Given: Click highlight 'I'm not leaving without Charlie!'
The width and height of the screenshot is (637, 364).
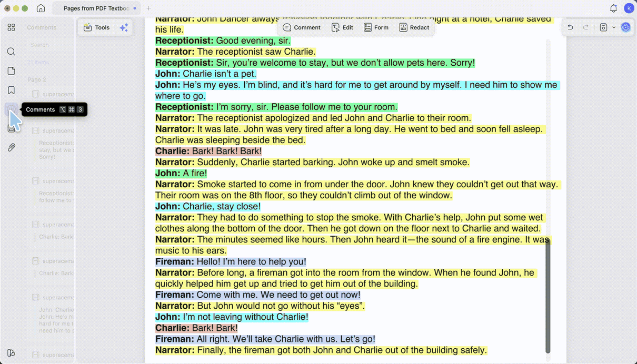Looking at the screenshot, I should (245, 317).
